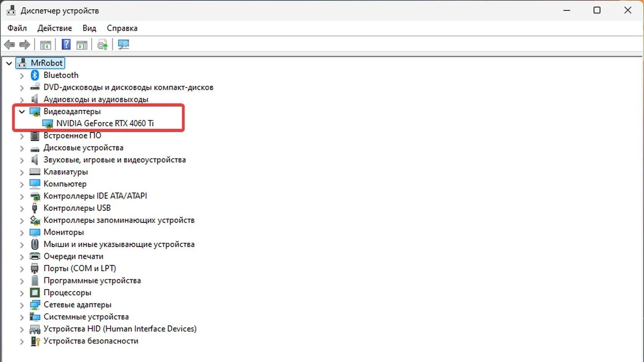The height and width of the screenshot is (362, 644).
Task: Click the Back arrow toolbar icon
Action: tap(9, 45)
